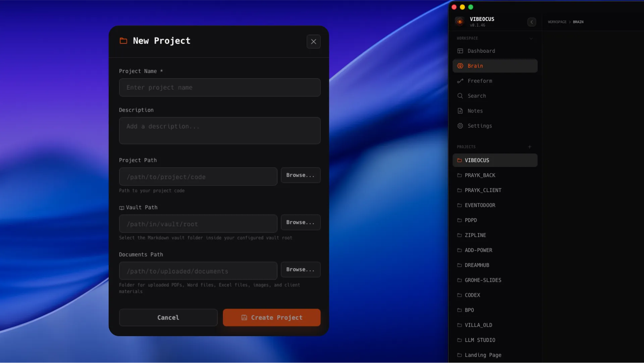Viewport: 644px width, 363px height.
Task: Collapse the Workspace section chevron
Action: [x=531, y=39]
